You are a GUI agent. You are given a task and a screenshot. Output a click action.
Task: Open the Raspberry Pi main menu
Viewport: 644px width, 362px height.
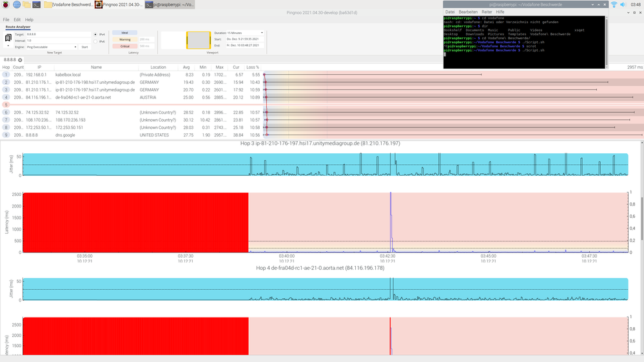(x=5, y=5)
